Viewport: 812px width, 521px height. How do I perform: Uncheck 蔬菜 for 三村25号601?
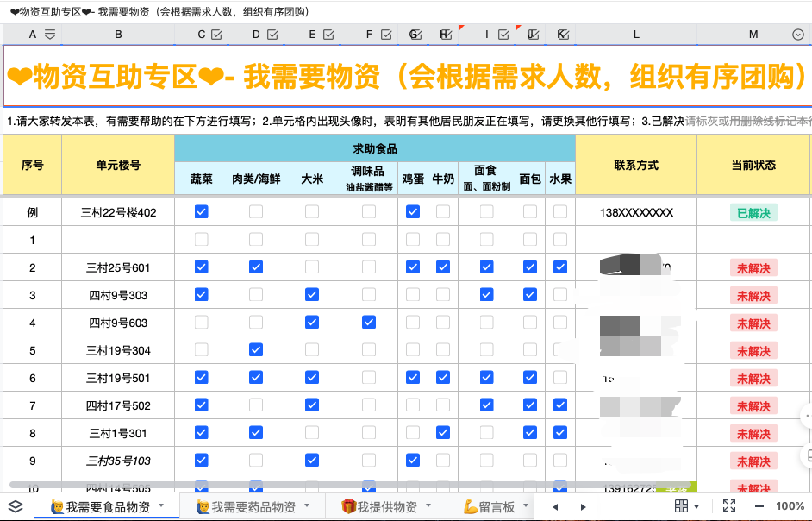[x=201, y=267]
